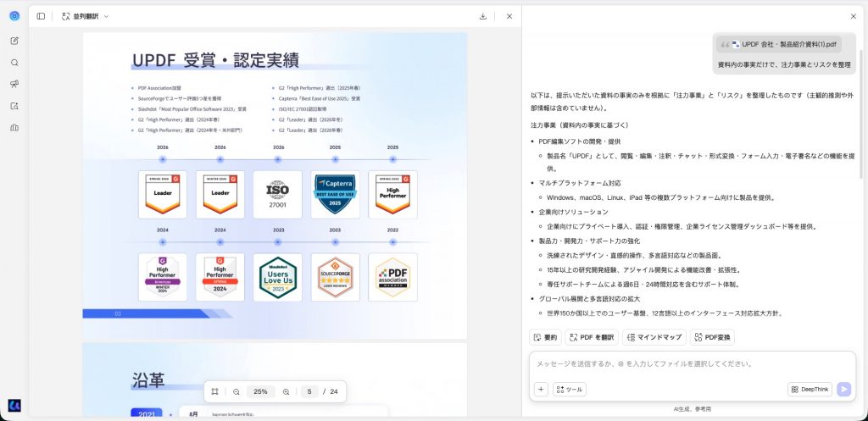Click the マインドマップ button
This screenshot has height=421, width=868.
tap(654, 337)
